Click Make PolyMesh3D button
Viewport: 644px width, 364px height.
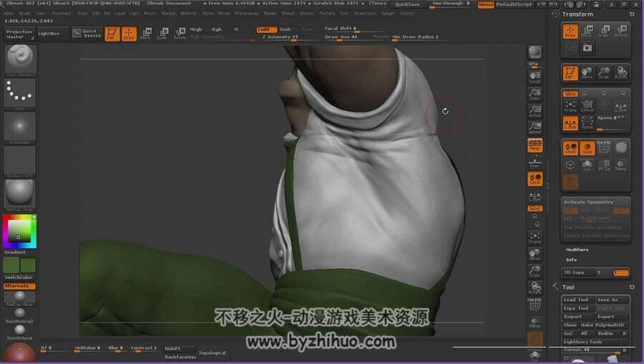(604, 325)
